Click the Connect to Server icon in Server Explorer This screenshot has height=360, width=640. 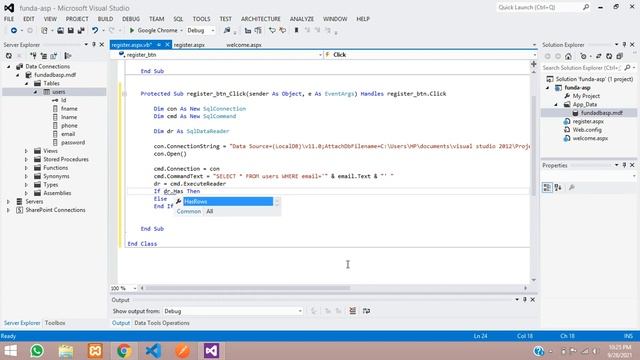point(54,56)
